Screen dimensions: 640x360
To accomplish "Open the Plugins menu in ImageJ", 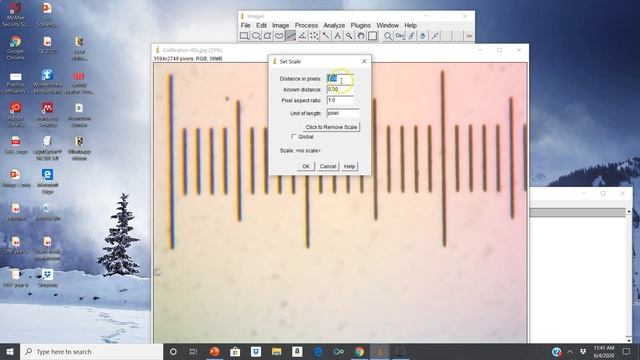I will click(360, 25).
